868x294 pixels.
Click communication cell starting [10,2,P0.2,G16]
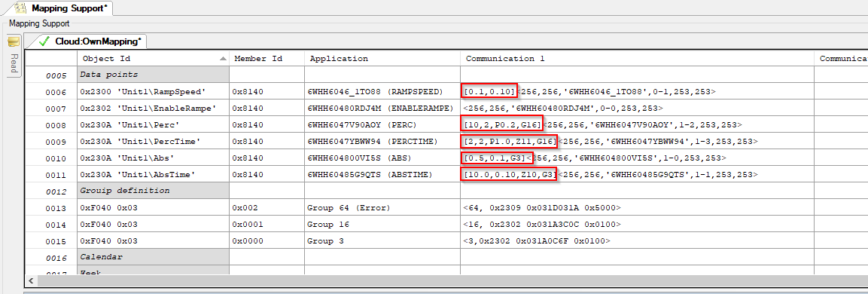(637, 125)
